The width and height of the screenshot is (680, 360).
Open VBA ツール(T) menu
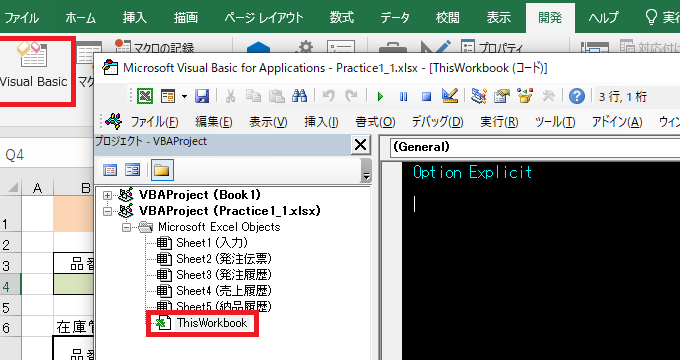point(555,122)
